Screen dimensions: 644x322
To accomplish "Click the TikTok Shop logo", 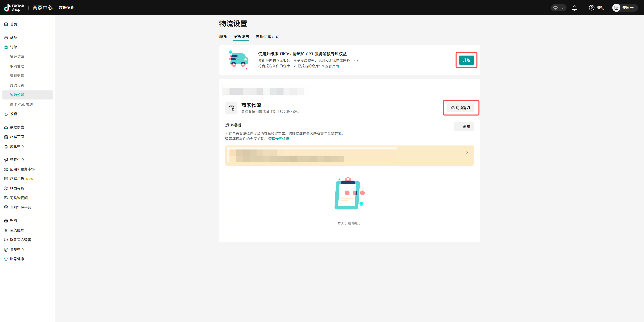I will 14,8.
